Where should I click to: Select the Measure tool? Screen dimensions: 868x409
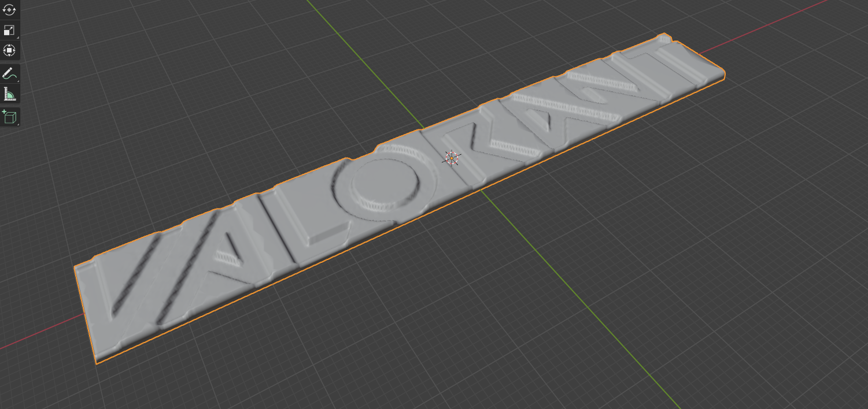tap(9, 94)
